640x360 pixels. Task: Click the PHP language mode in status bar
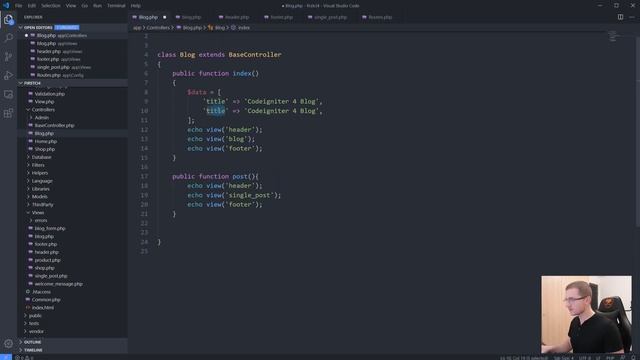[x=610, y=358]
